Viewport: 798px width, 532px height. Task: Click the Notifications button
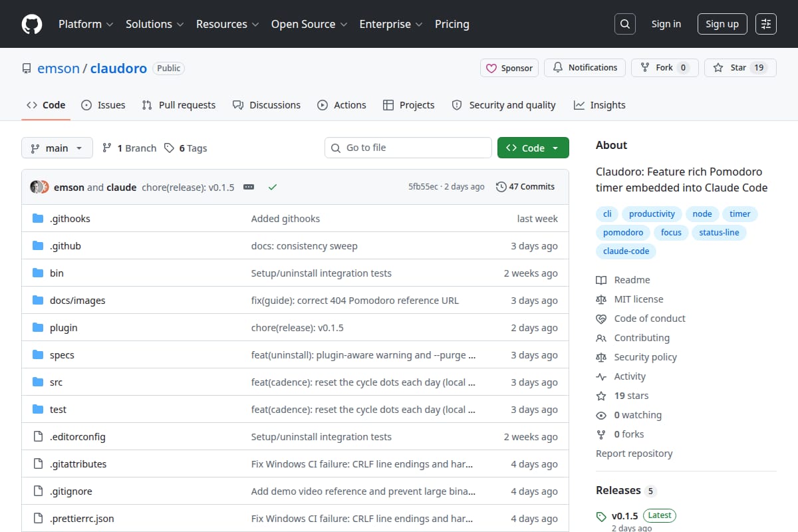point(585,68)
